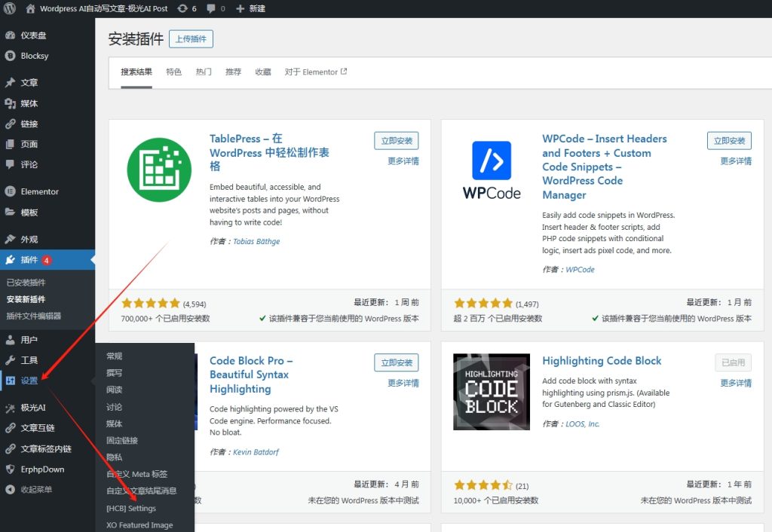The height and width of the screenshot is (532, 772).
Task: Select 固定链接 in the settings flyout
Action: tap(122, 441)
